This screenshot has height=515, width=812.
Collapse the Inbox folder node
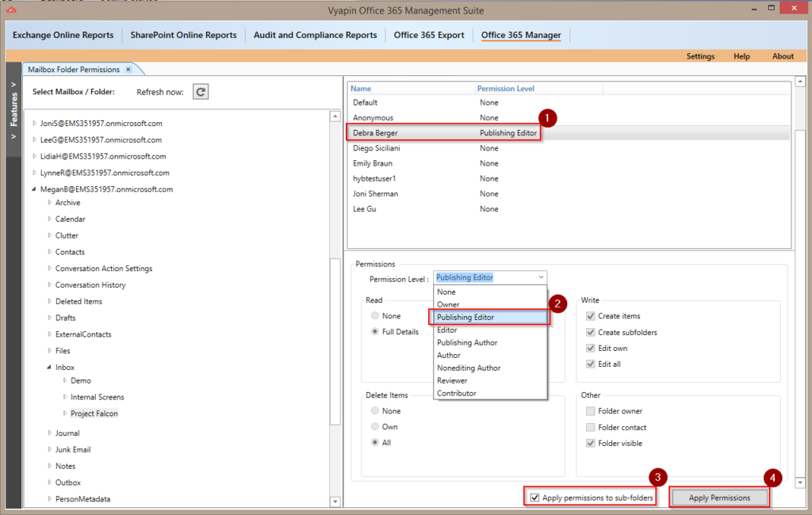tap(49, 367)
